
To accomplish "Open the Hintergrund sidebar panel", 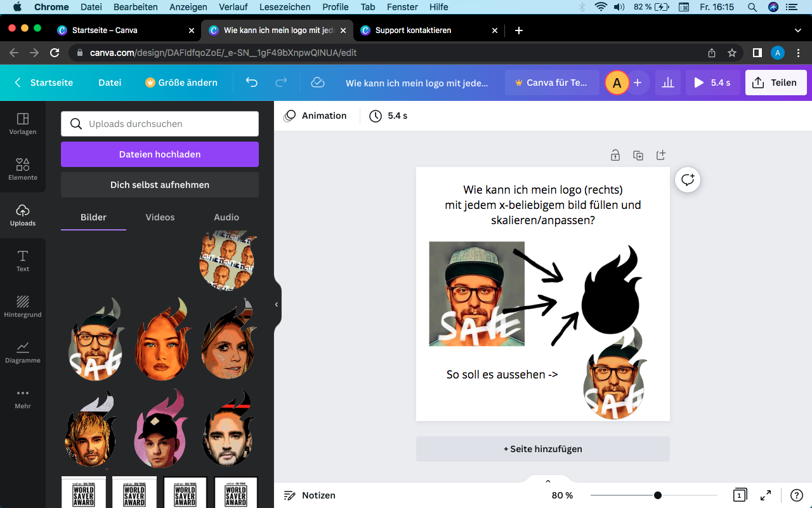I will [23, 307].
